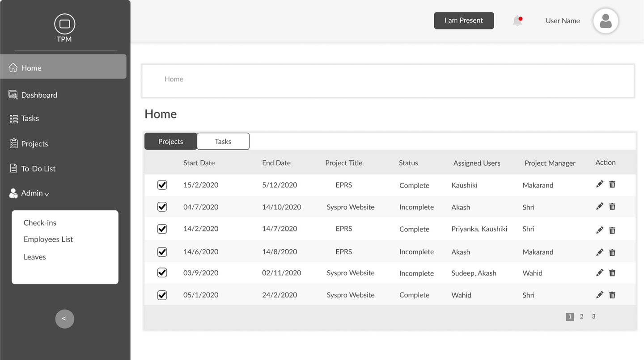
Task: Go to page 3 of the table
Action: click(x=593, y=316)
